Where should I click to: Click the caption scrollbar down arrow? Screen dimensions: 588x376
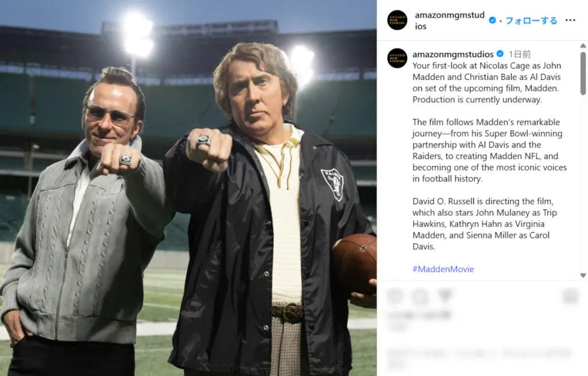[583, 276]
